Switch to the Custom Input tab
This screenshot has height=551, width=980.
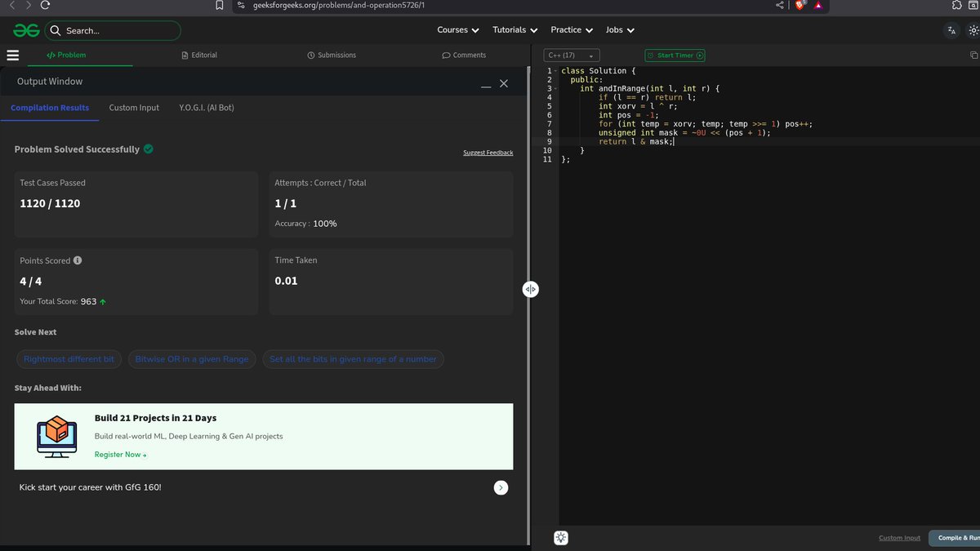point(133,107)
